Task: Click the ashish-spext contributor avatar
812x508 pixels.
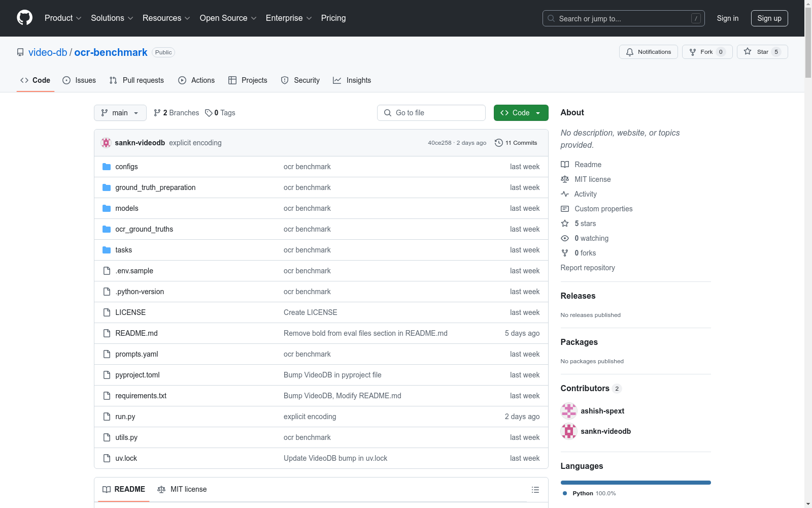Action: (569, 411)
